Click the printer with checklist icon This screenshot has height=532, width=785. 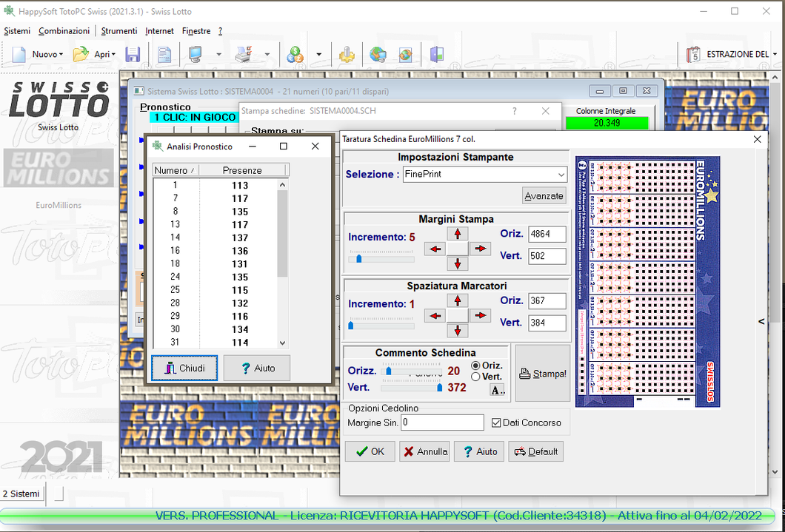(x=244, y=54)
